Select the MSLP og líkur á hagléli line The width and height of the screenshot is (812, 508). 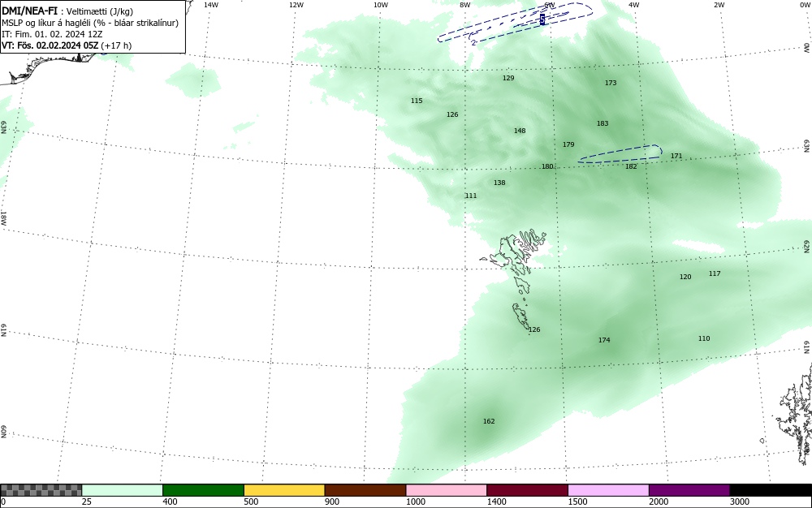(90, 24)
